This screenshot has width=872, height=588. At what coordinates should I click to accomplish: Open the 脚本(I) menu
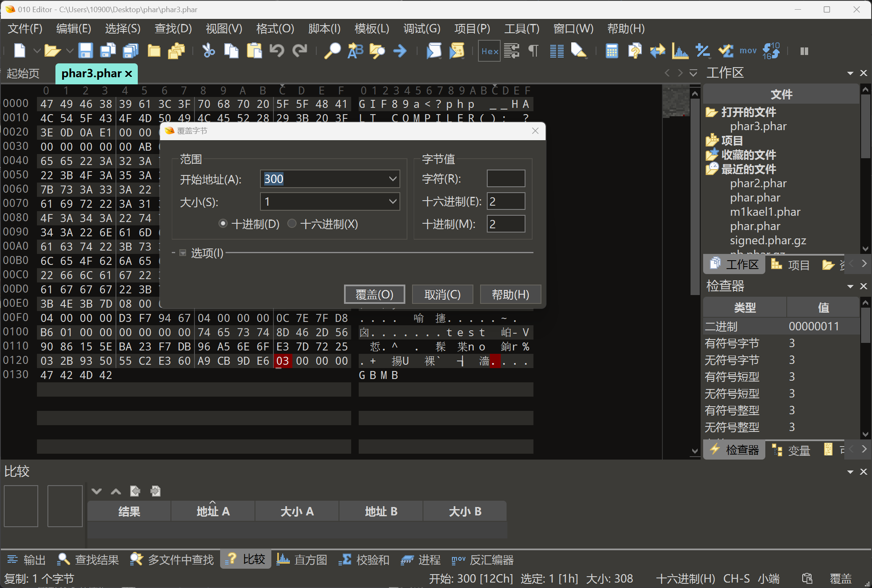324,29
